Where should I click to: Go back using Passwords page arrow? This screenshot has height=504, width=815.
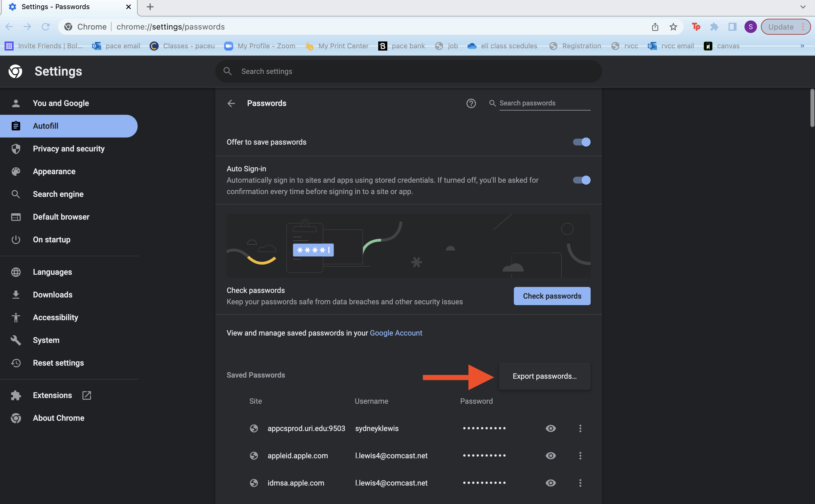pyautogui.click(x=231, y=103)
